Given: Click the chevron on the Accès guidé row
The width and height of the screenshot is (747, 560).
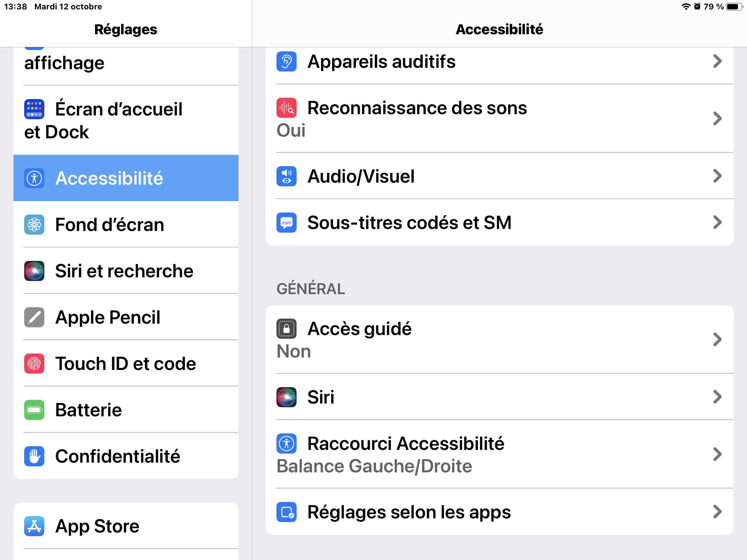Looking at the screenshot, I should (x=717, y=339).
